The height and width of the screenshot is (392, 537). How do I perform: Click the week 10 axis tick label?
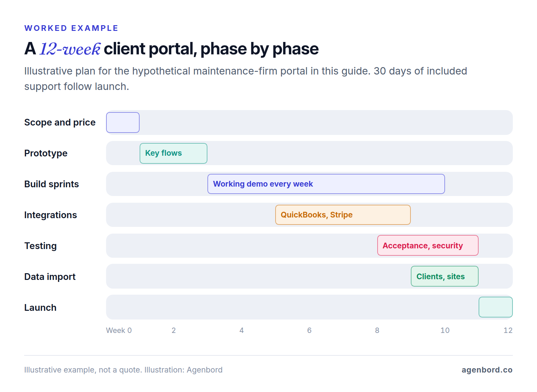[445, 330]
